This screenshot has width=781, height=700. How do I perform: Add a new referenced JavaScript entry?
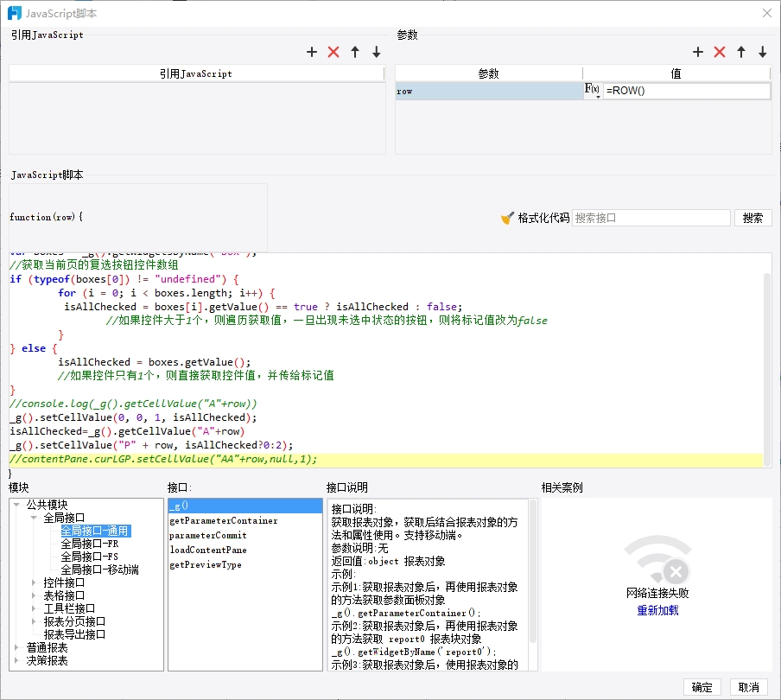(x=312, y=53)
